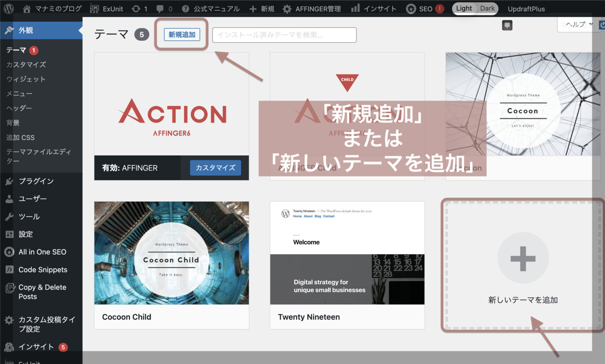Screen dimensions: 605x364
Task: Open インサイト in the admin bar
Action: (x=374, y=8)
